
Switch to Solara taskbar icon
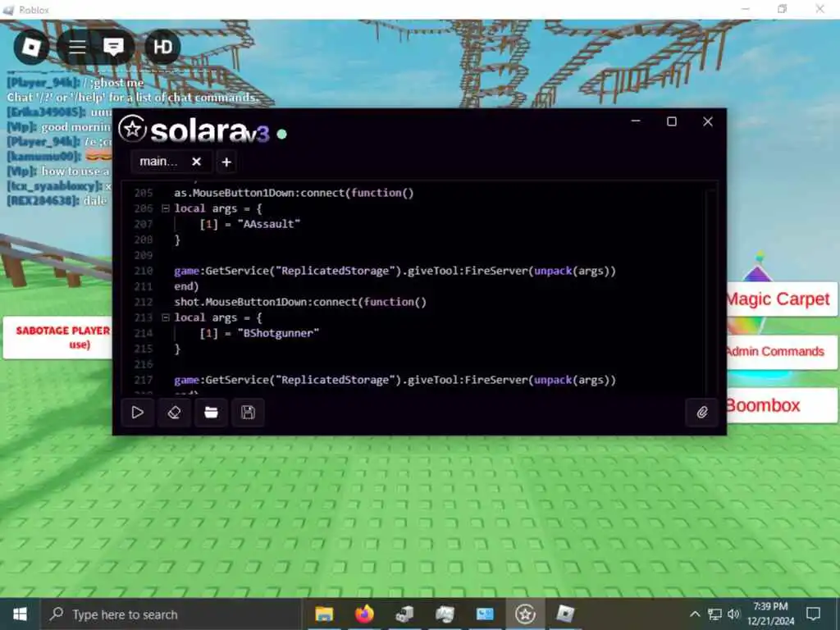tap(525, 614)
